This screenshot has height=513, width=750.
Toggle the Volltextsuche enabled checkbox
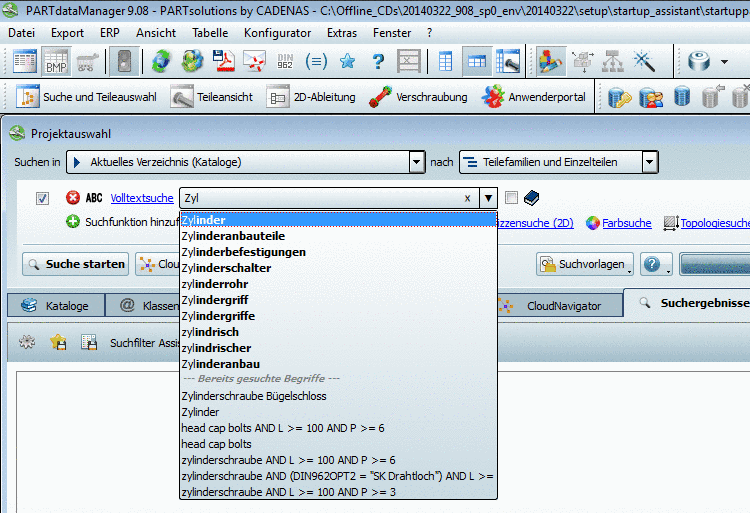(x=42, y=198)
